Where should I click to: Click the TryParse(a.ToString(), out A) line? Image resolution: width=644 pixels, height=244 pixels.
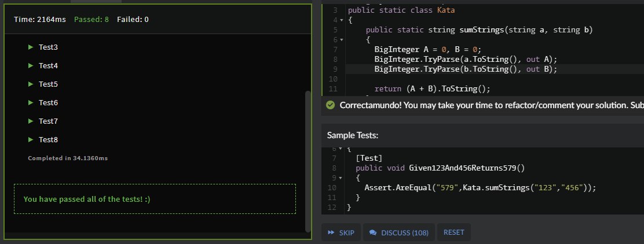466,60
